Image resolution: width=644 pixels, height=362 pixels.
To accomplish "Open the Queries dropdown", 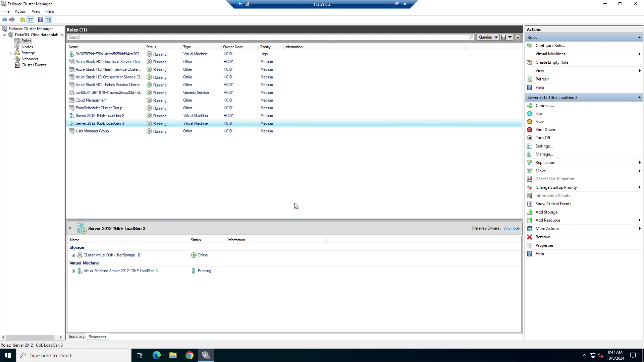I will coord(488,37).
